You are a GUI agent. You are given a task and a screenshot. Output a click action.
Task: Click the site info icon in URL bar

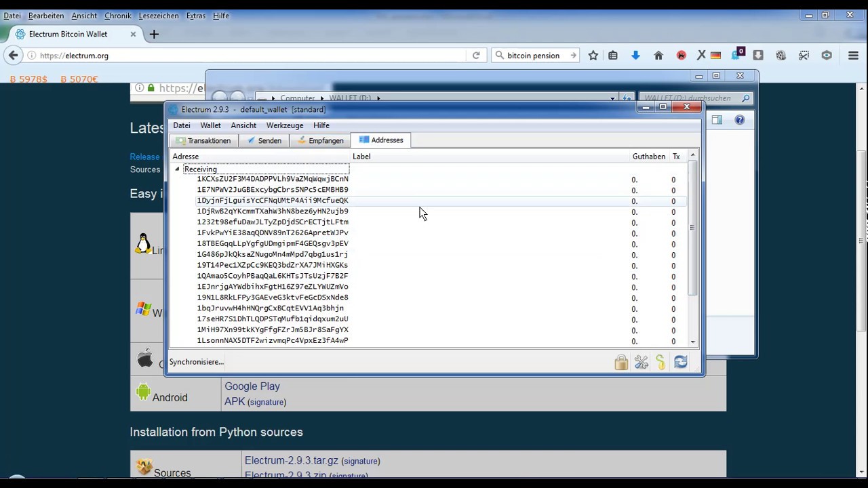coord(31,56)
